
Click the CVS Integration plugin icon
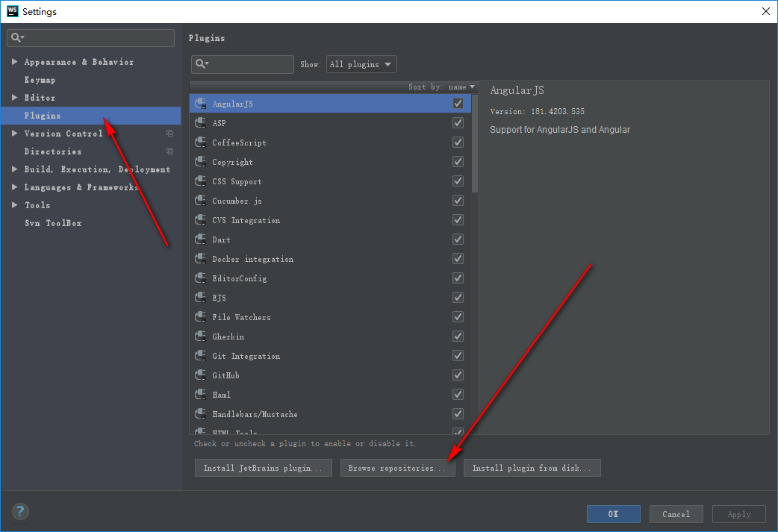[x=200, y=219]
